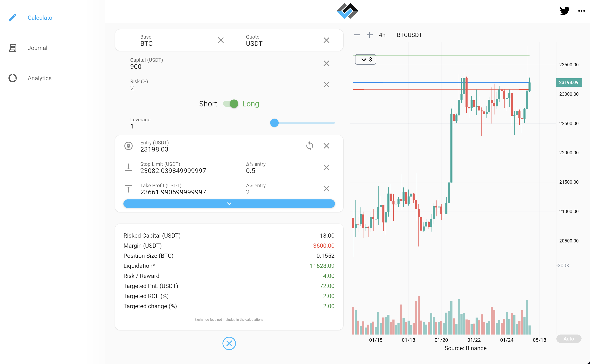Open the Analytics ring icon

(x=13, y=78)
